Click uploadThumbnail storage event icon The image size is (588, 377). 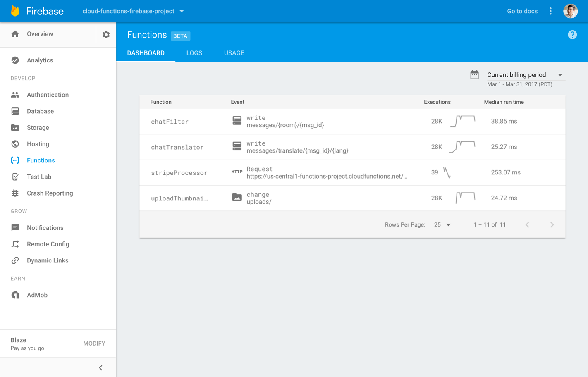(x=237, y=198)
